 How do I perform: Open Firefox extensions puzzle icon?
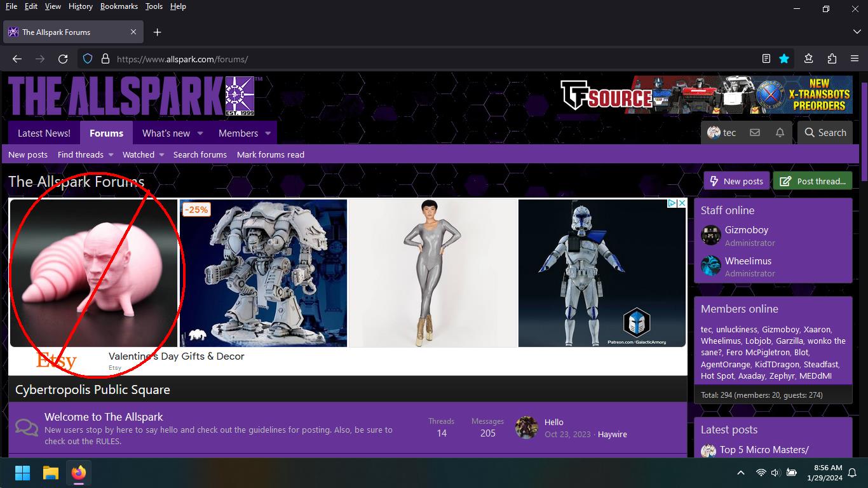[832, 59]
